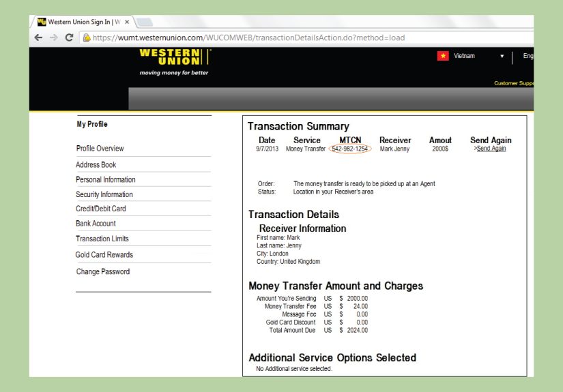The image size is (563, 392).
Task: Open Security Information
Action: (x=104, y=194)
